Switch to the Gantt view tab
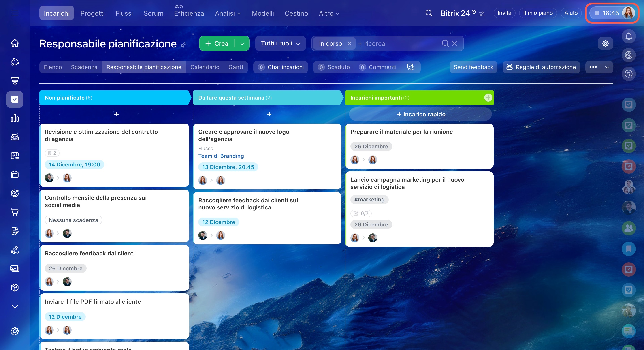 click(x=235, y=67)
